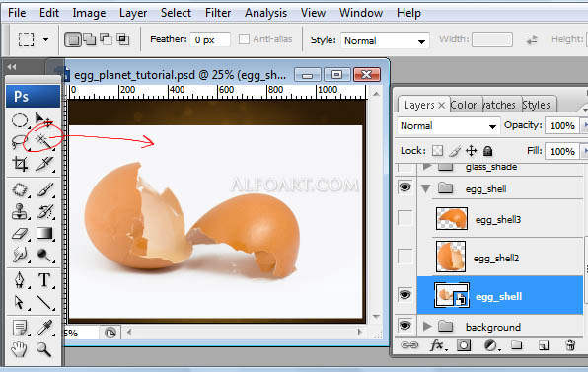This screenshot has width=588, height=372.
Task: Toggle the Anti-alias checkbox
Action: 244,39
